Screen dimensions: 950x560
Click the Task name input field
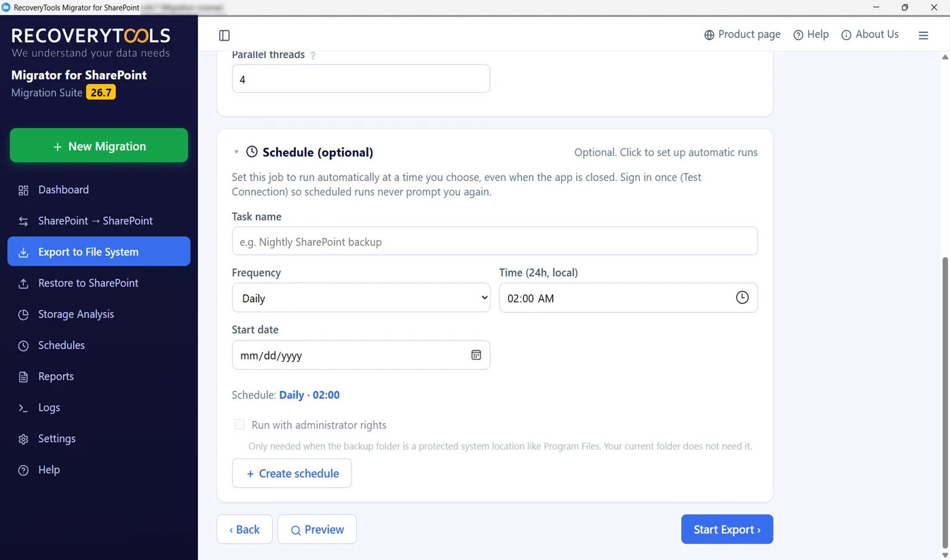[x=495, y=241]
